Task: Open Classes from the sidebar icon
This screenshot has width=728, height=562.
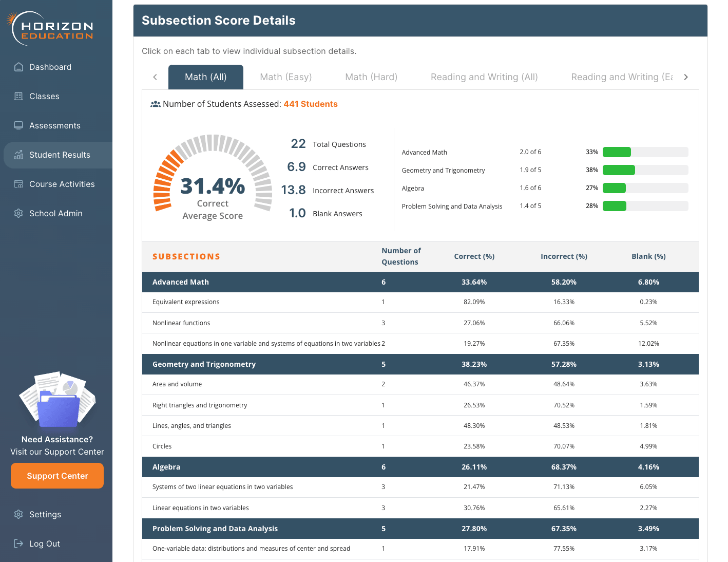Action: (x=18, y=96)
